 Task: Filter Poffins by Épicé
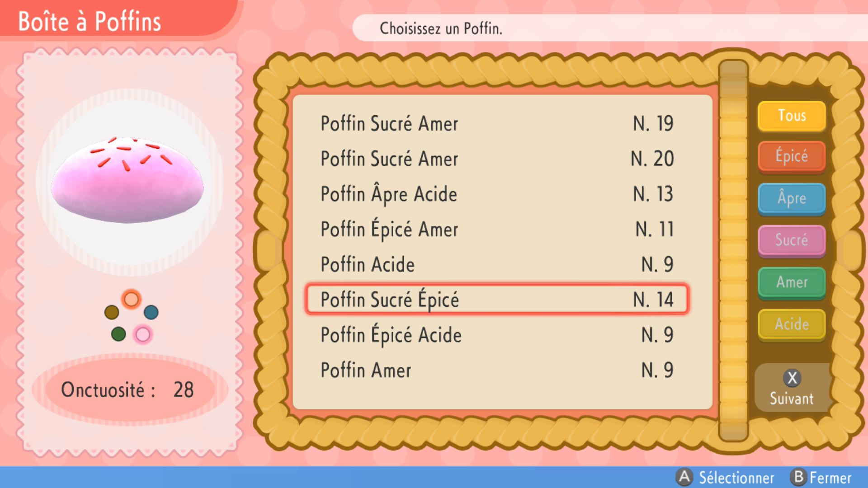click(792, 156)
